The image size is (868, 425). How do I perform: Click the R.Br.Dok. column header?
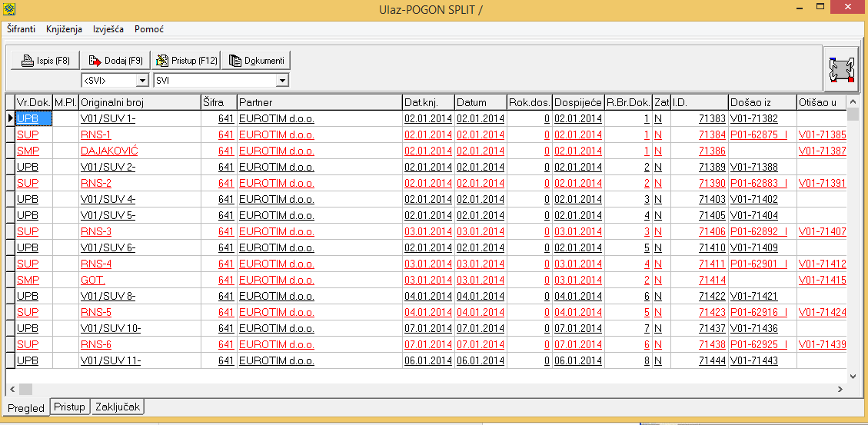point(628,102)
